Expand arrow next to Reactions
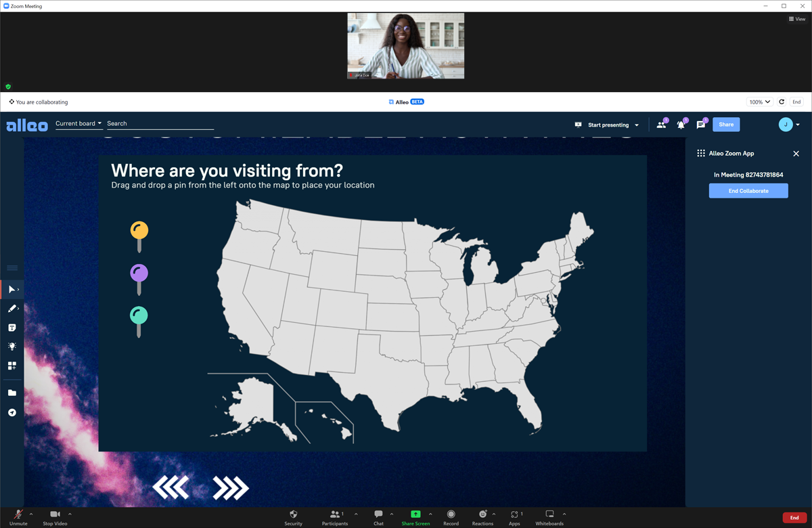The image size is (812, 528). click(x=494, y=514)
